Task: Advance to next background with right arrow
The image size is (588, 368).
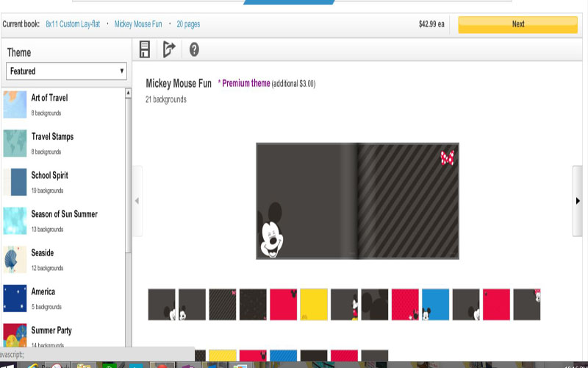Action: tap(578, 201)
